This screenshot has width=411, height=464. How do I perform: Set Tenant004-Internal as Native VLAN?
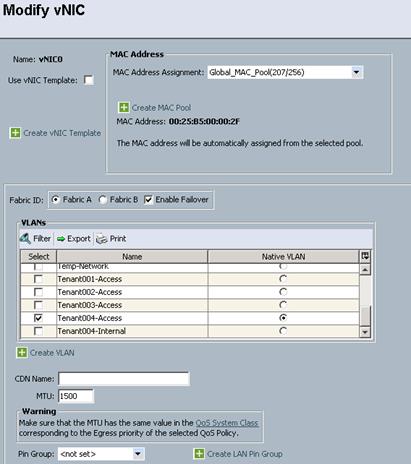tap(283, 331)
